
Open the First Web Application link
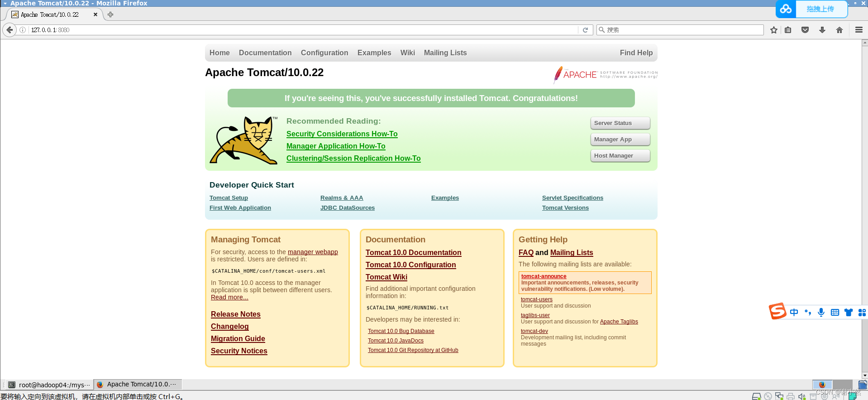pos(240,207)
